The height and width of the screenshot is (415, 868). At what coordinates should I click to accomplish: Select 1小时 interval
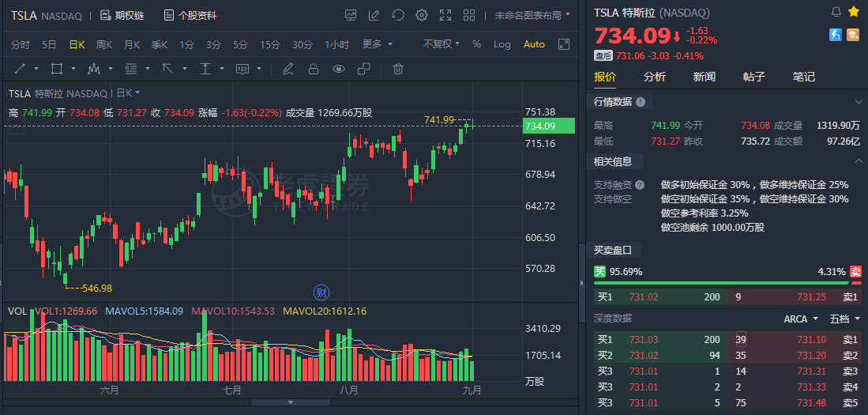(x=336, y=44)
